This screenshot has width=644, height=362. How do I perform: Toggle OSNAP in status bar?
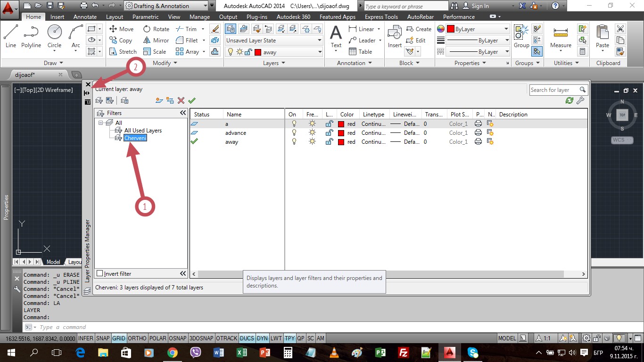tap(178, 338)
